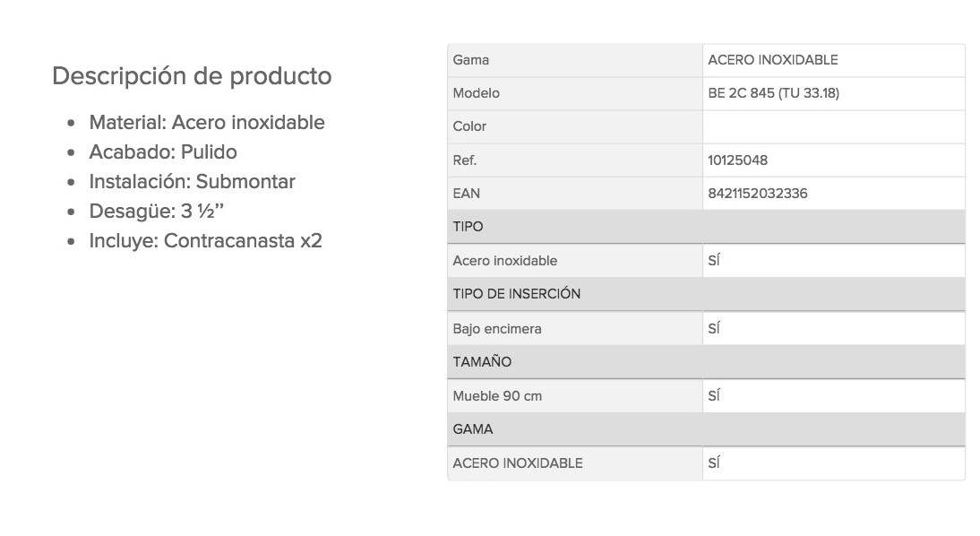Click the Gama row label
The image size is (980, 536).
[470, 60]
